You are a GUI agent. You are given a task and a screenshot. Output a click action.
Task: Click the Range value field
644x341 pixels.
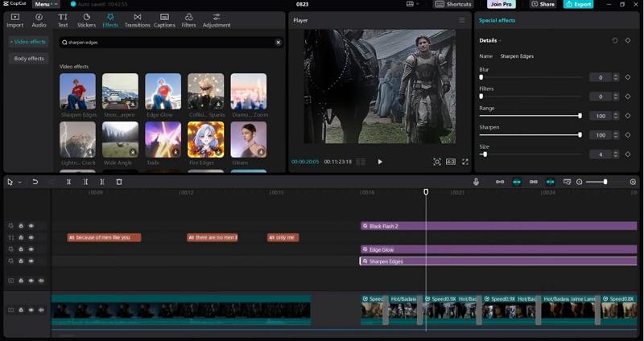tap(601, 116)
